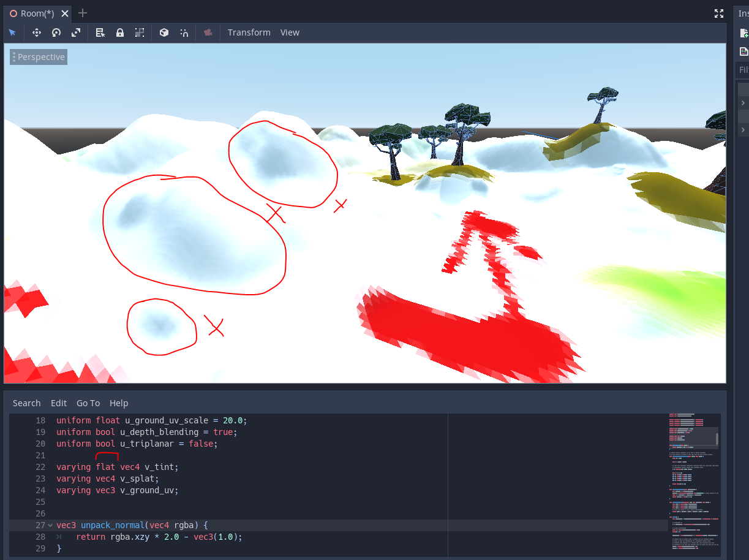This screenshot has width=749, height=560.
Task: Create a new resource in the Inspector
Action: point(744,32)
